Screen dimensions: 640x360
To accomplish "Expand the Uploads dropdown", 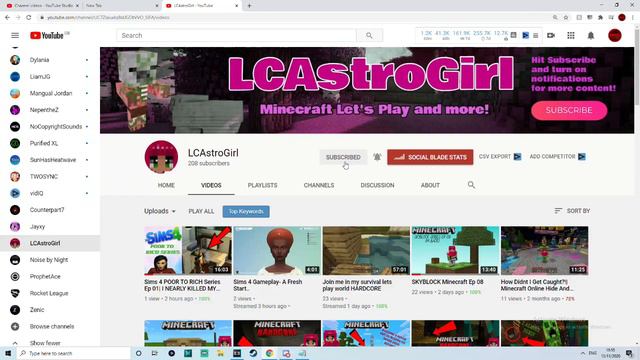I will point(160,211).
